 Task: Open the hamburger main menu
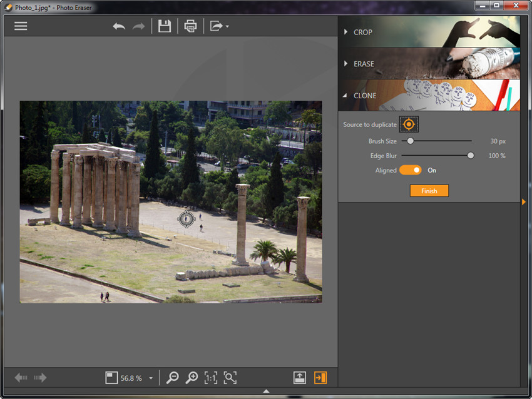[21, 26]
